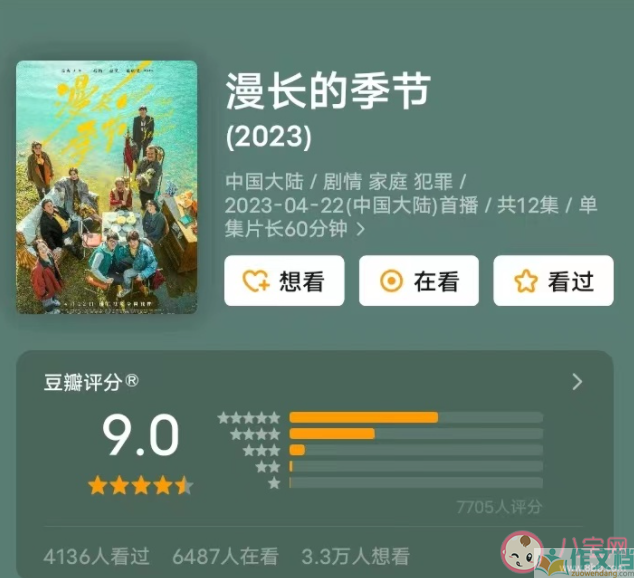Viewport: 634px width, 578px height.
Task: View 3.3万人想看 list
Action: [x=355, y=557]
